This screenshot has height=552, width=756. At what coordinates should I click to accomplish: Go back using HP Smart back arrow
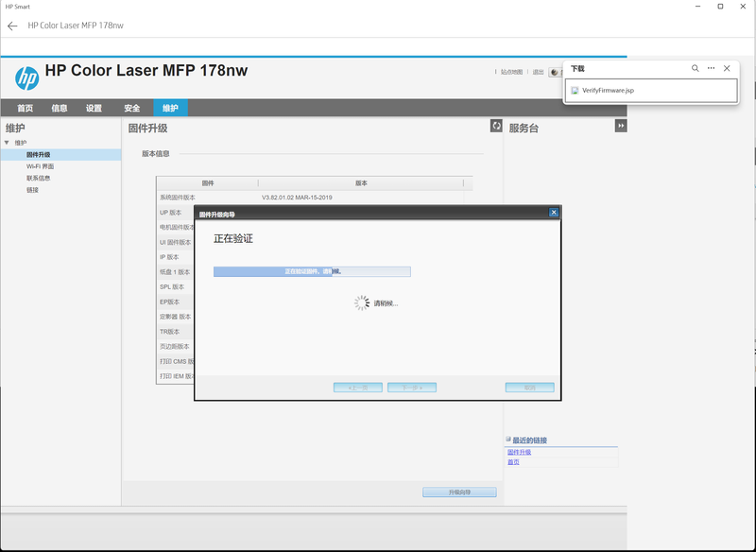tap(12, 26)
